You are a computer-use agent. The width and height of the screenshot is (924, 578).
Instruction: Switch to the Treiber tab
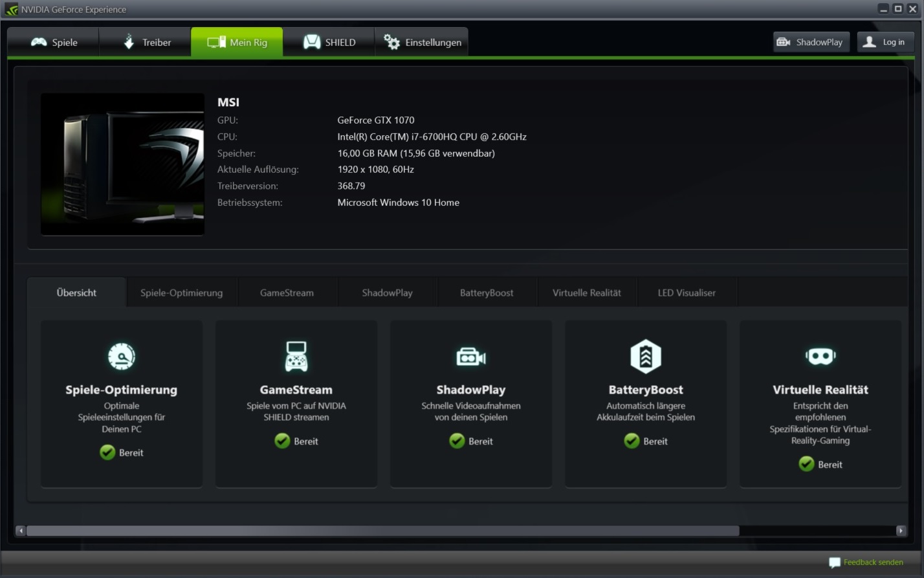click(x=146, y=42)
